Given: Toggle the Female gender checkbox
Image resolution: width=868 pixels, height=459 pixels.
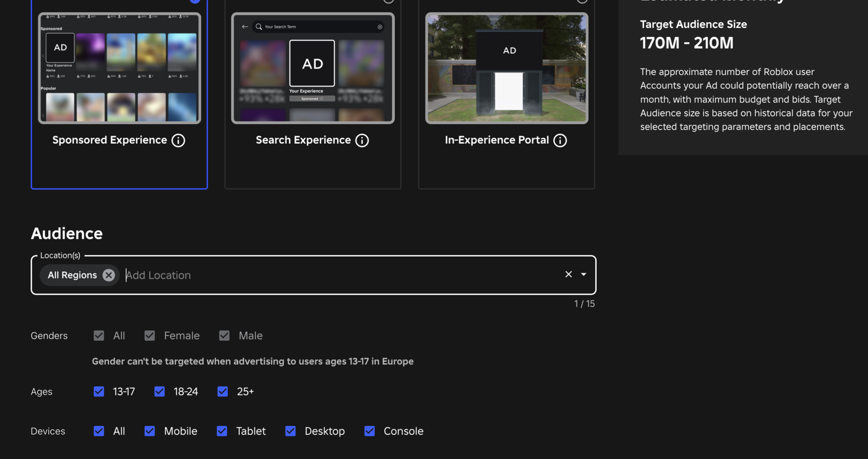Looking at the screenshot, I should coord(150,336).
